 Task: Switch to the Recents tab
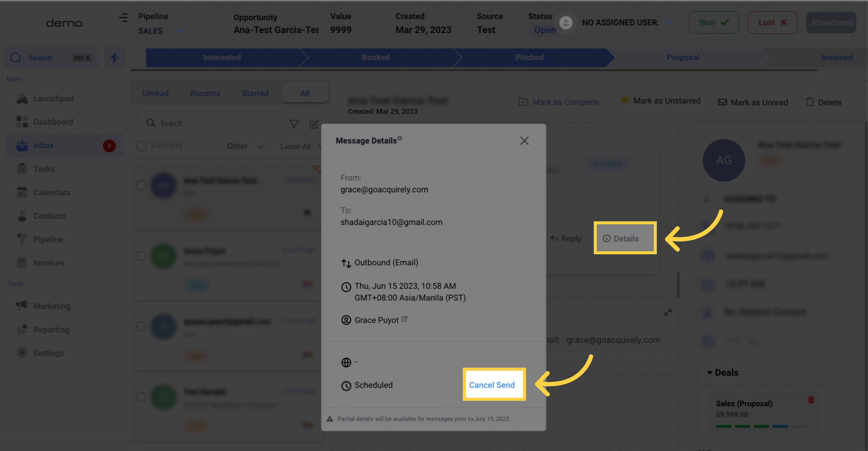coord(205,93)
